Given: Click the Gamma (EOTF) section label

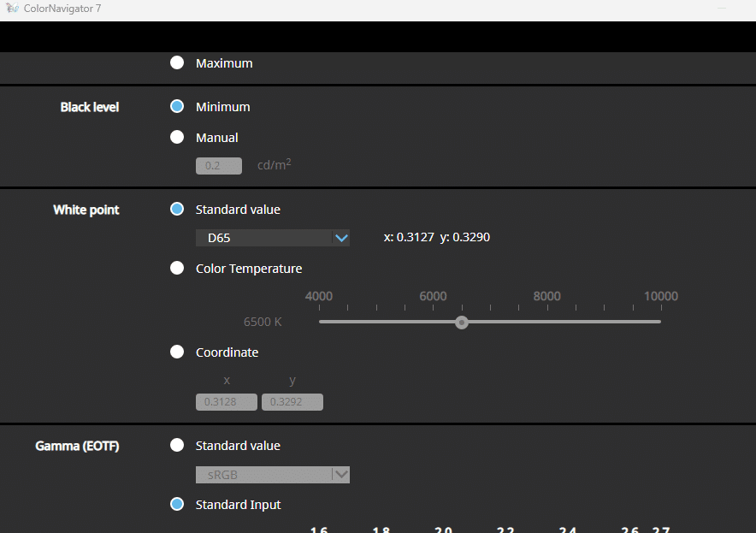Looking at the screenshot, I should click(77, 446).
